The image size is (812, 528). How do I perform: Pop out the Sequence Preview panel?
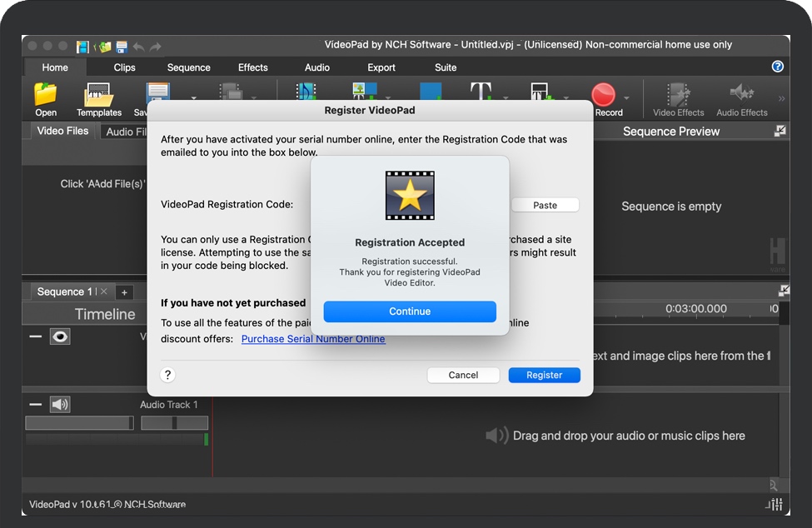(x=780, y=131)
